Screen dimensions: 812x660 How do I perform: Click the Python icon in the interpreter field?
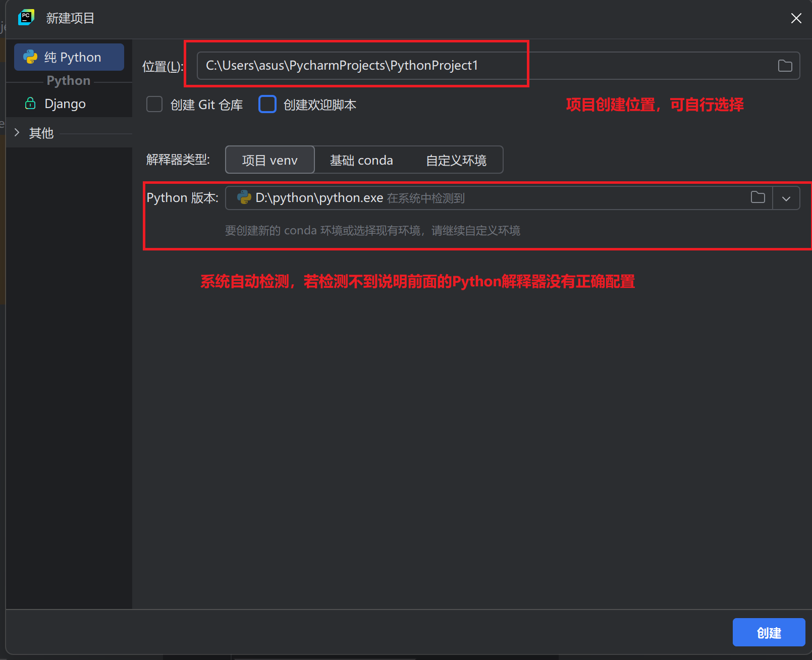(x=244, y=197)
